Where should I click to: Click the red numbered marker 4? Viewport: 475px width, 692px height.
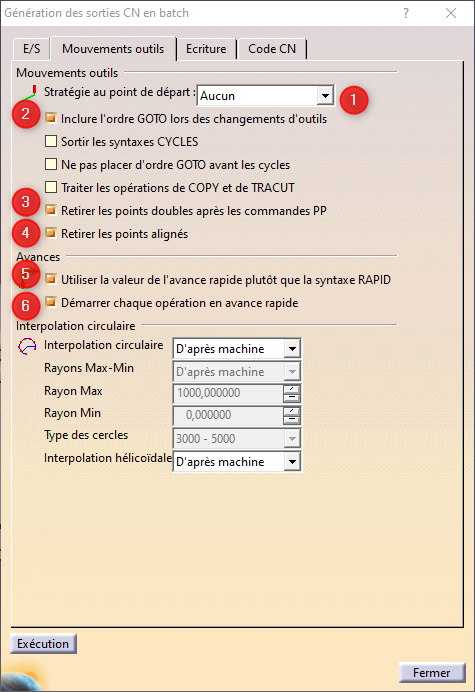tap(26, 233)
